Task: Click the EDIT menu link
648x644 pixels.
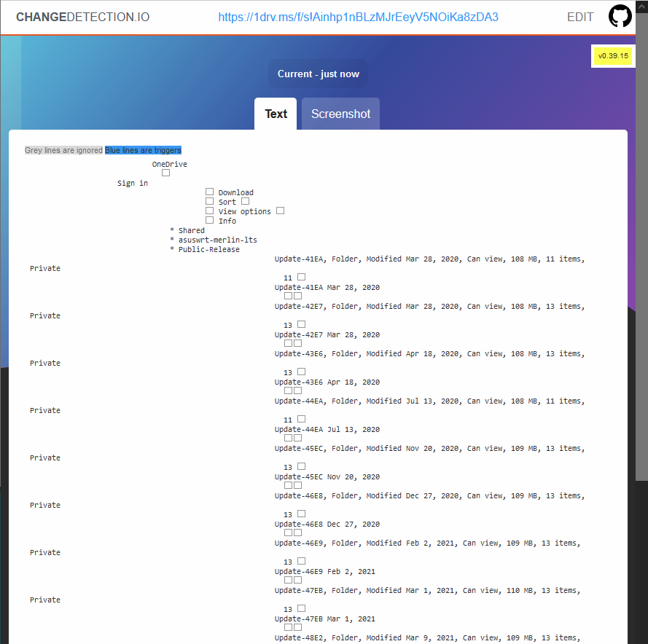Action: 579,17
